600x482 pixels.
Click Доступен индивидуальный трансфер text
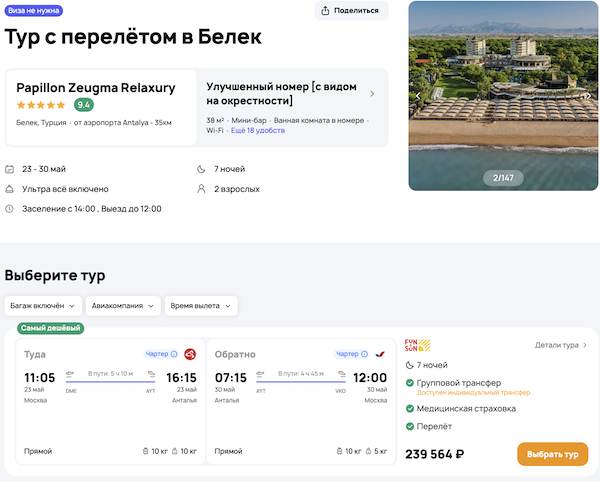(473, 393)
